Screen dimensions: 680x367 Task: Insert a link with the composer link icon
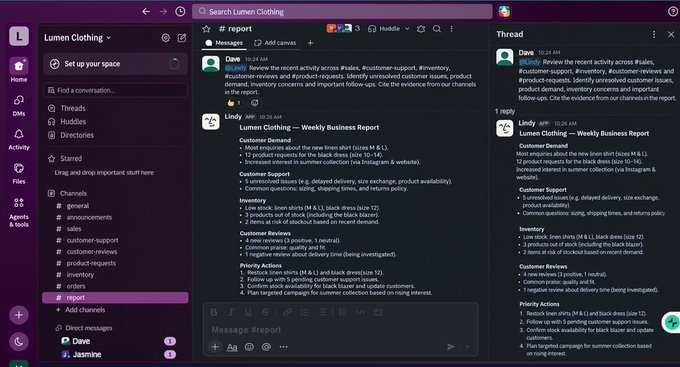point(287,312)
